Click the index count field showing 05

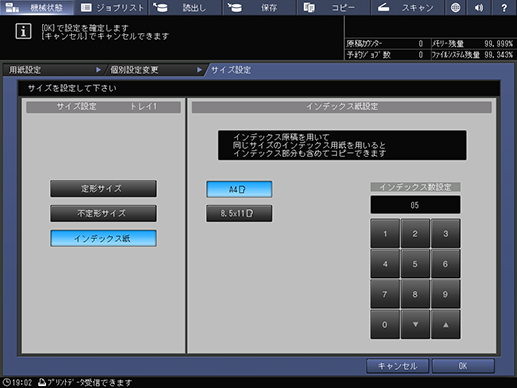tap(415, 205)
